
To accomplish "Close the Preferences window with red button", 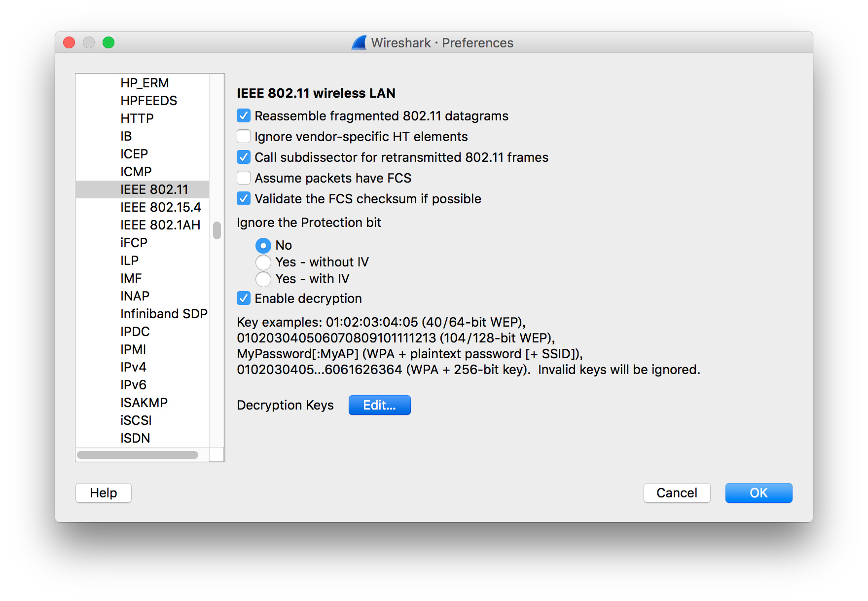I will click(x=69, y=42).
